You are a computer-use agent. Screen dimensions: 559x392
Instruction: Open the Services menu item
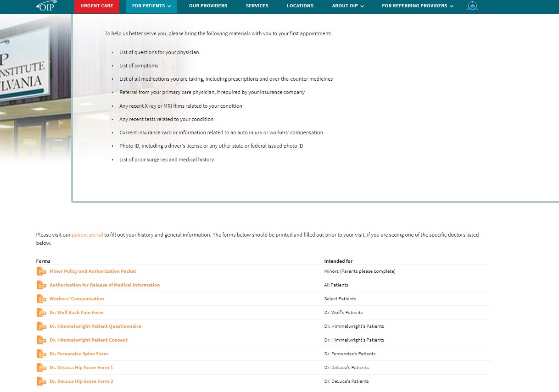[257, 6]
